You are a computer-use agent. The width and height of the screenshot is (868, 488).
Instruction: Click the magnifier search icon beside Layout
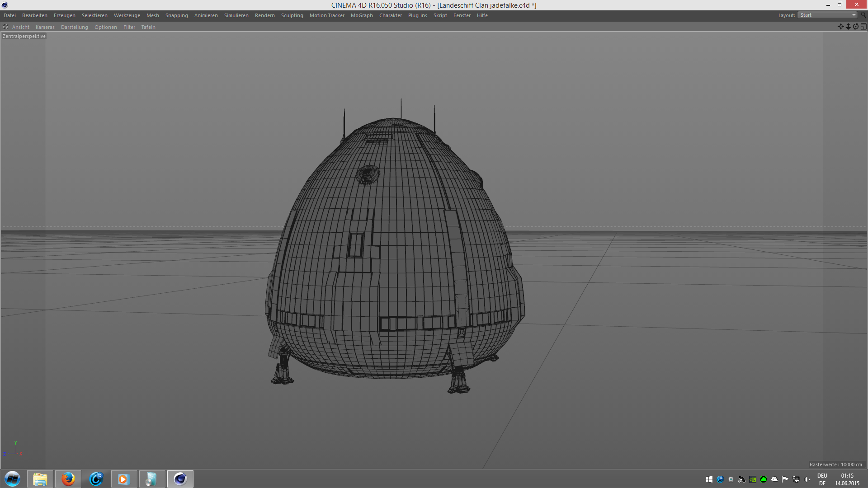(x=863, y=15)
